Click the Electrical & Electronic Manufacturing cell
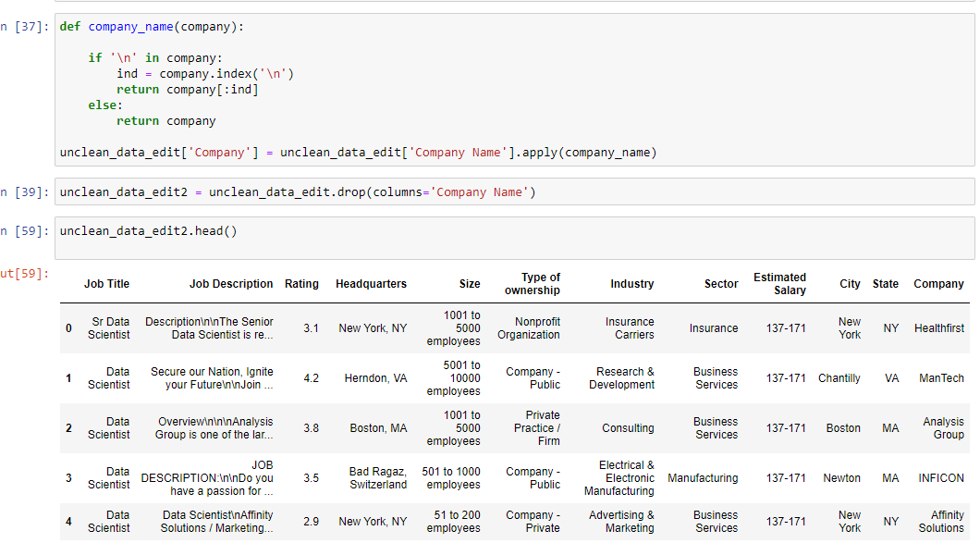The width and height of the screenshot is (980, 543). pyautogui.click(x=619, y=478)
